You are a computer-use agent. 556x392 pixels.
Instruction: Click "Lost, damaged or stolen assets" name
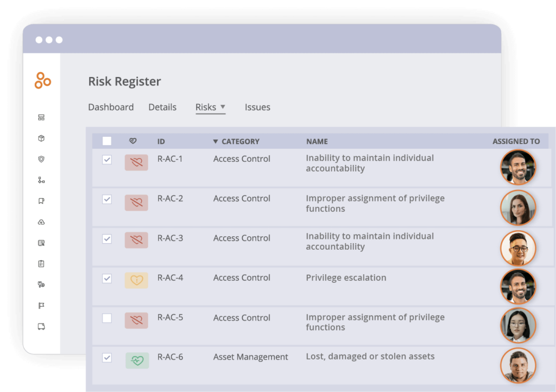click(370, 357)
